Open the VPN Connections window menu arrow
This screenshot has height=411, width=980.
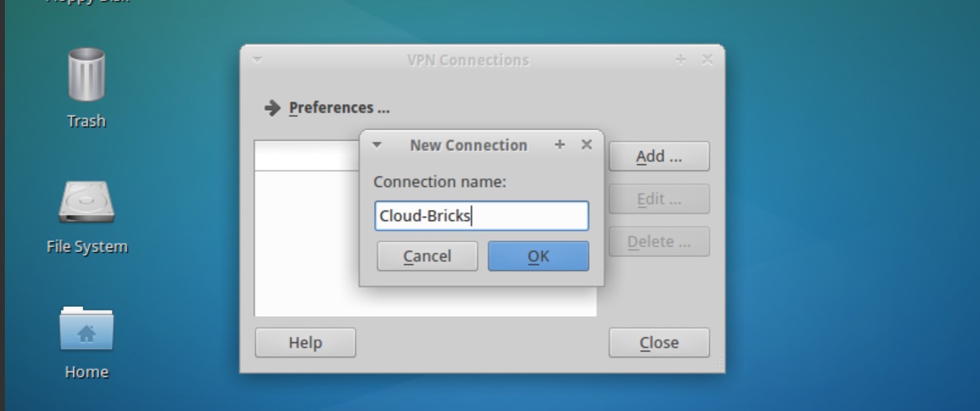[257, 59]
